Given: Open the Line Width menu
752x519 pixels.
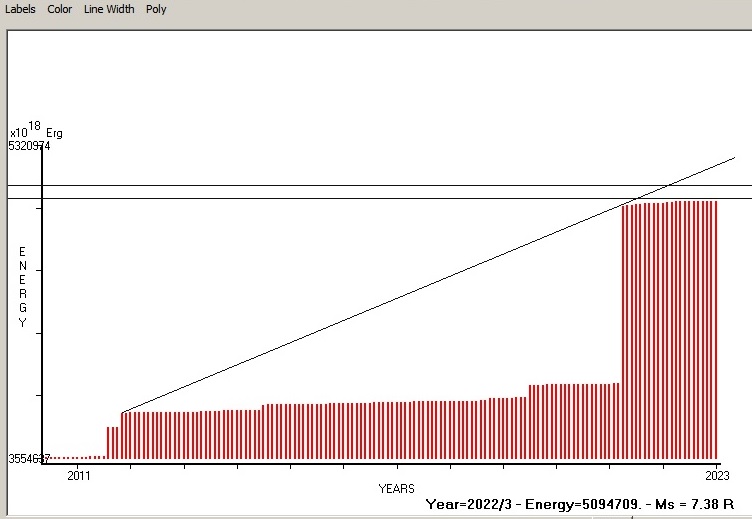Looking at the screenshot, I should (x=109, y=9).
